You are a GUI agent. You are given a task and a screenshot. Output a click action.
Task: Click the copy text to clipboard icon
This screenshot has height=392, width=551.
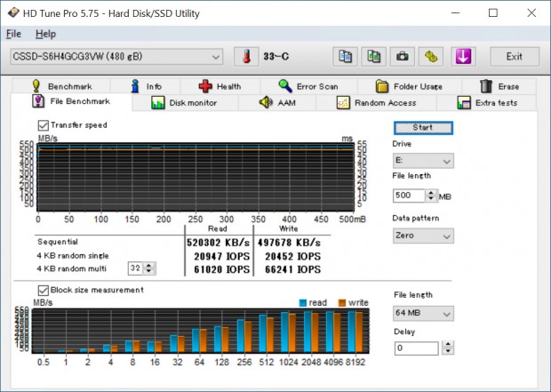[346, 57]
